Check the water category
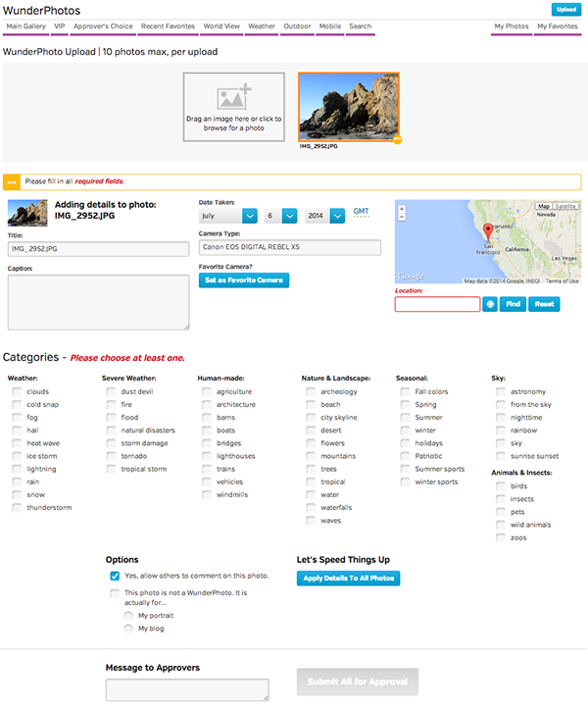 [x=311, y=494]
